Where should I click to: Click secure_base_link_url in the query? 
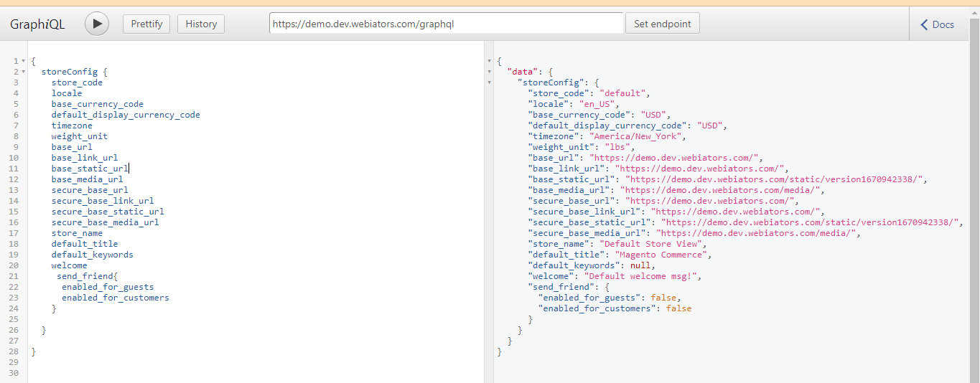tap(103, 201)
